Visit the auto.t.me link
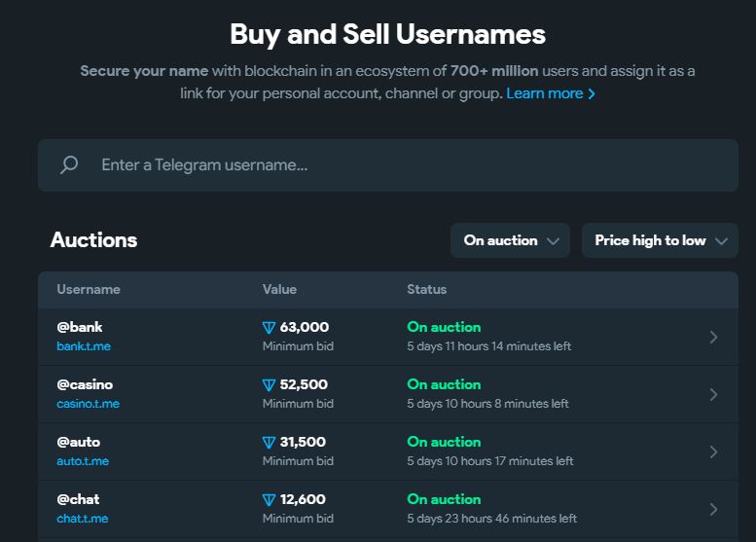The height and width of the screenshot is (542, 756). 83,461
